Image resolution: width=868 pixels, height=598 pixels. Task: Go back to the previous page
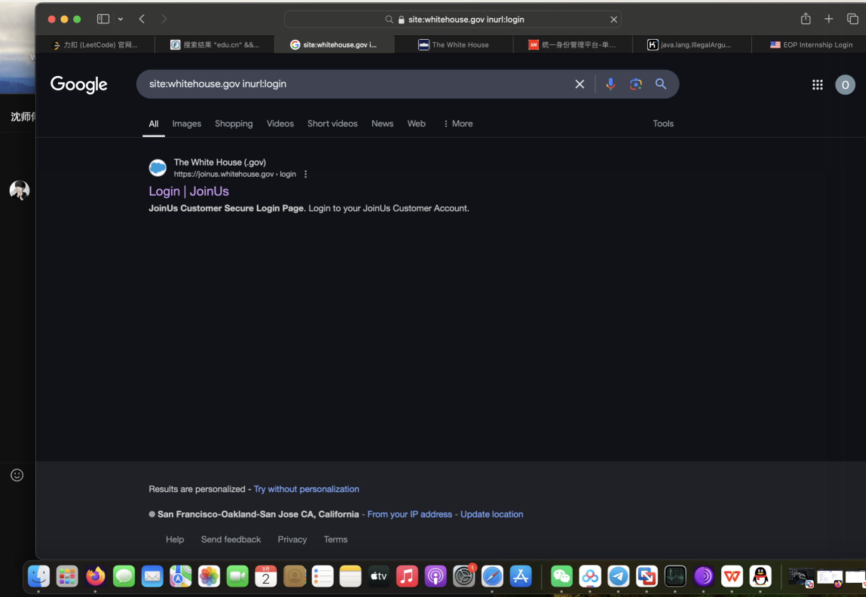click(x=142, y=19)
